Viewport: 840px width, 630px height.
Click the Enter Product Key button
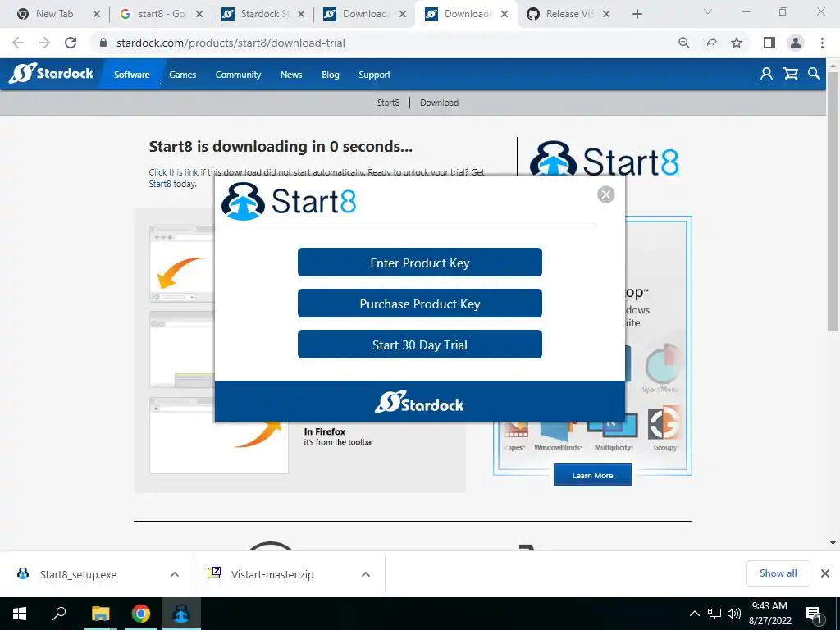(x=419, y=262)
